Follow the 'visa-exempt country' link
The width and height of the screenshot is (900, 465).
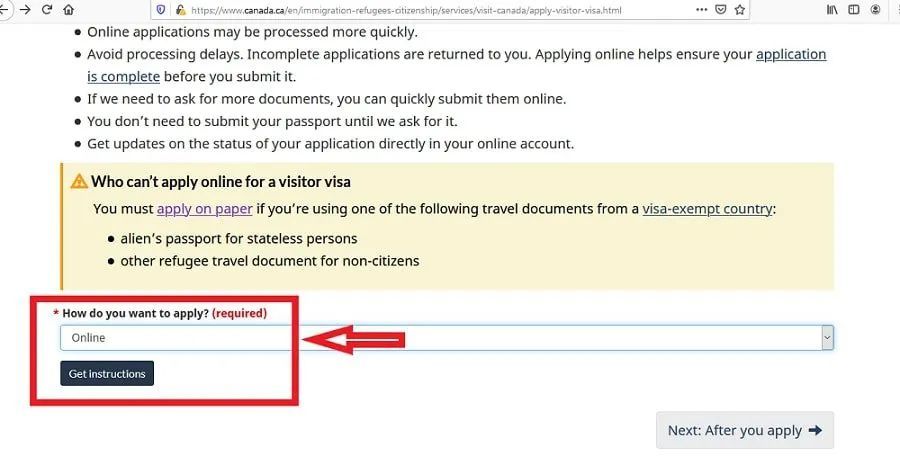click(707, 209)
